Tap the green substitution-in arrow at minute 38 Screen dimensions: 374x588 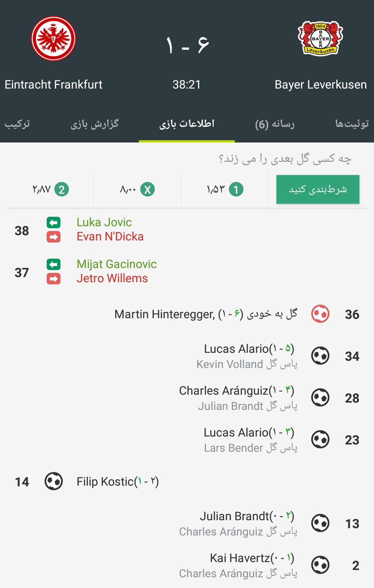pos(54,222)
